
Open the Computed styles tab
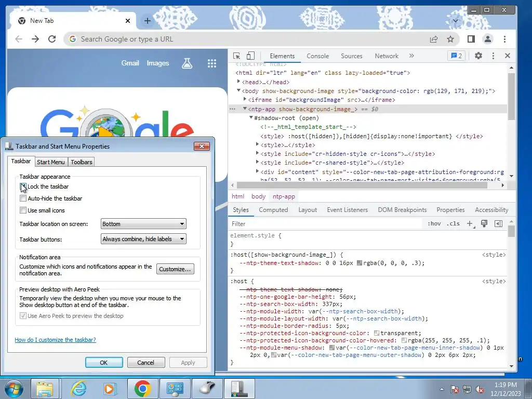(x=273, y=210)
